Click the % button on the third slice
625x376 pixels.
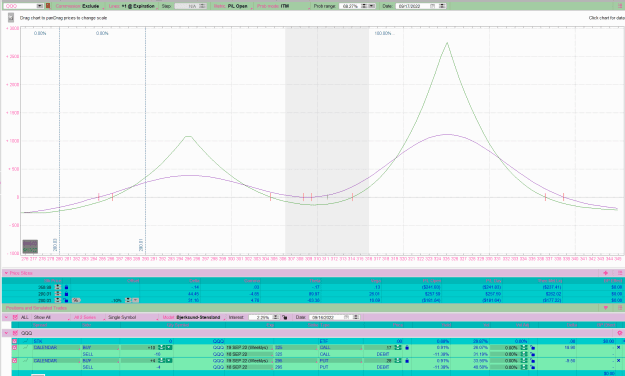coord(75,300)
